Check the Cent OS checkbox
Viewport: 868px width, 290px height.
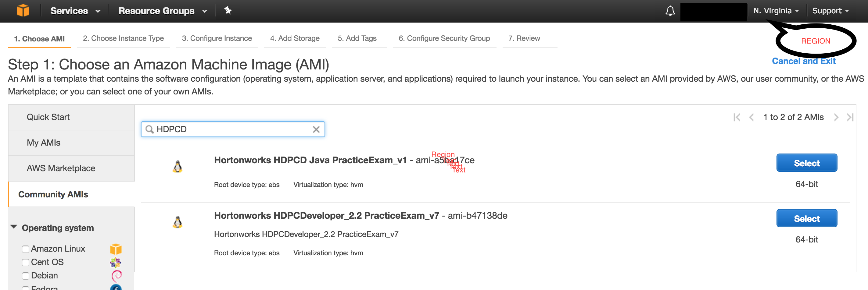pyautogui.click(x=26, y=262)
